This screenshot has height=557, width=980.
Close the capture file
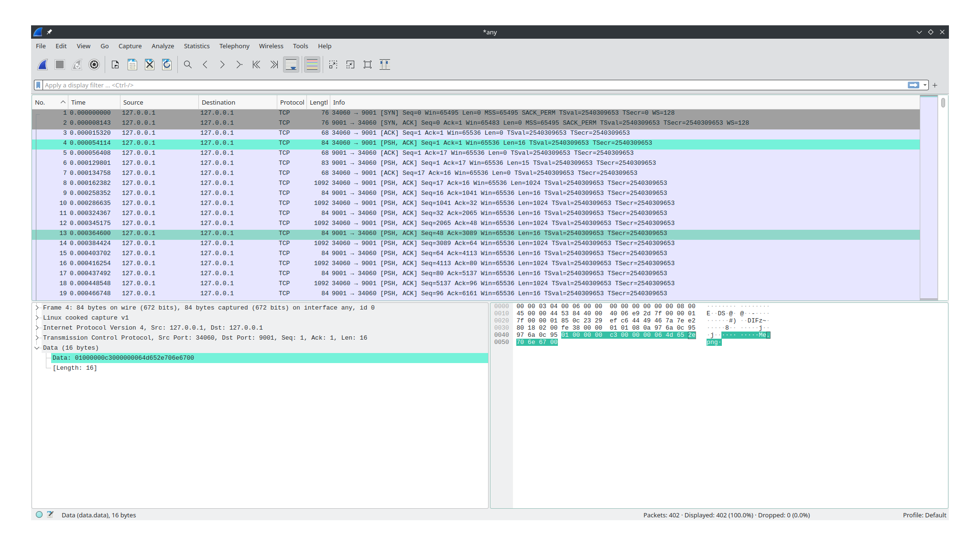click(150, 64)
